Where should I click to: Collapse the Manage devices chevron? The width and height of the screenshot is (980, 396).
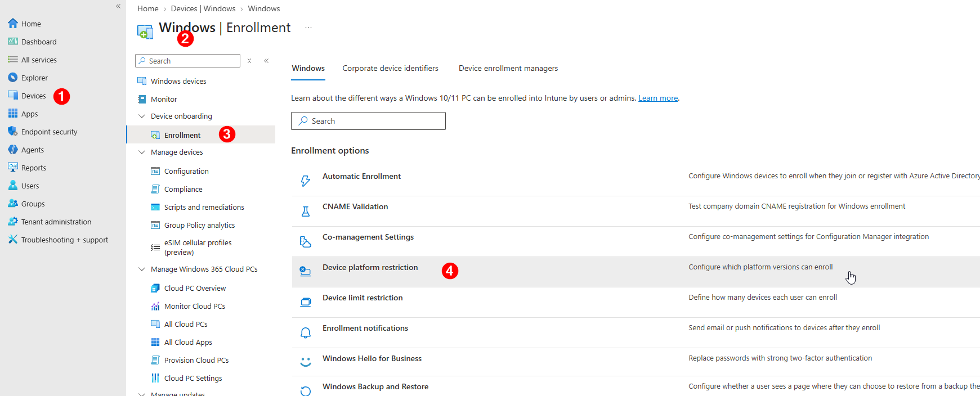point(142,152)
